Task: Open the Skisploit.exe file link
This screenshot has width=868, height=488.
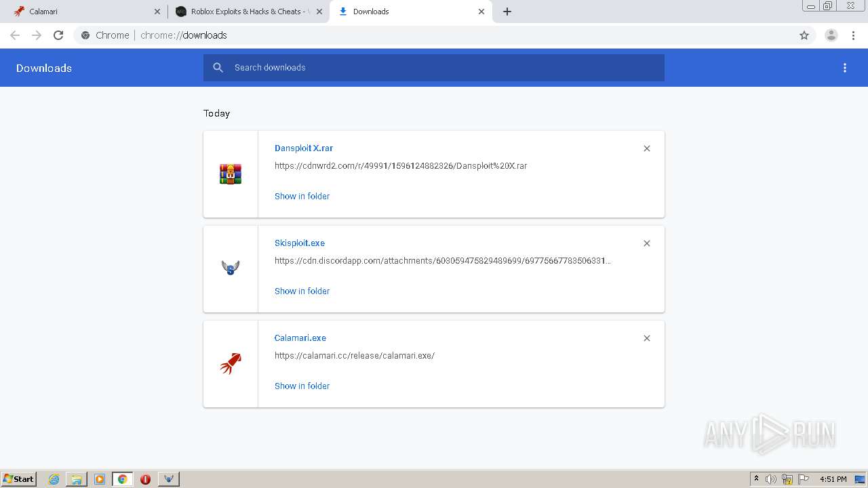Action: tap(300, 243)
